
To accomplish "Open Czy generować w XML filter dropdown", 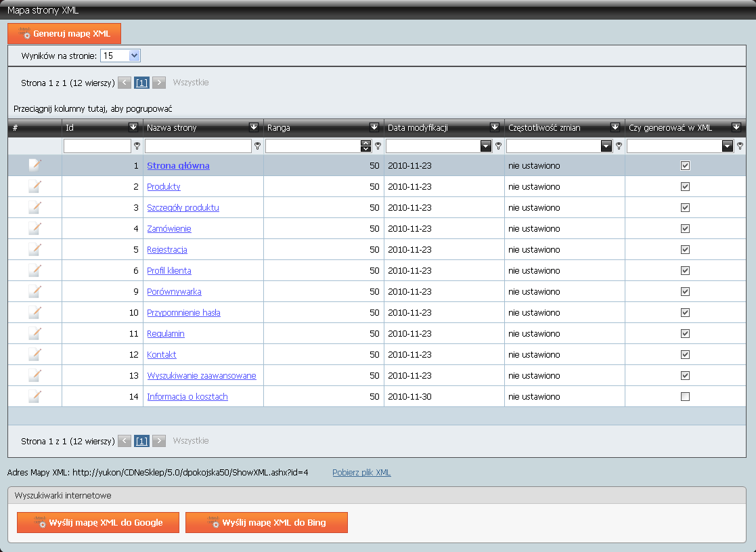I will 728,146.
